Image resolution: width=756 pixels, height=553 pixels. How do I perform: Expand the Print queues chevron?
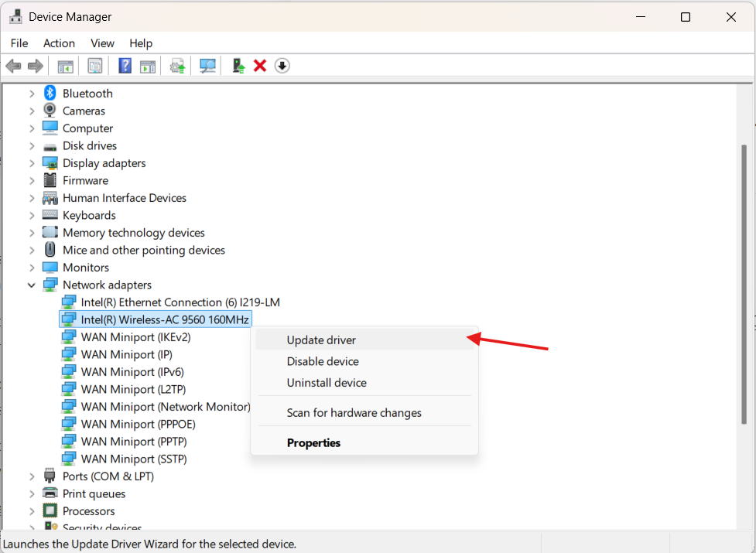pos(32,493)
